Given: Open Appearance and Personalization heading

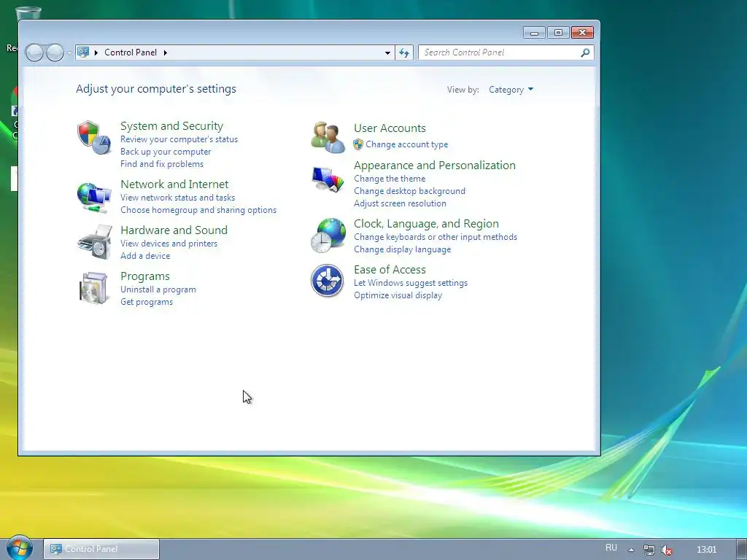Looking at the screenshot, I should tap(435, 166).
